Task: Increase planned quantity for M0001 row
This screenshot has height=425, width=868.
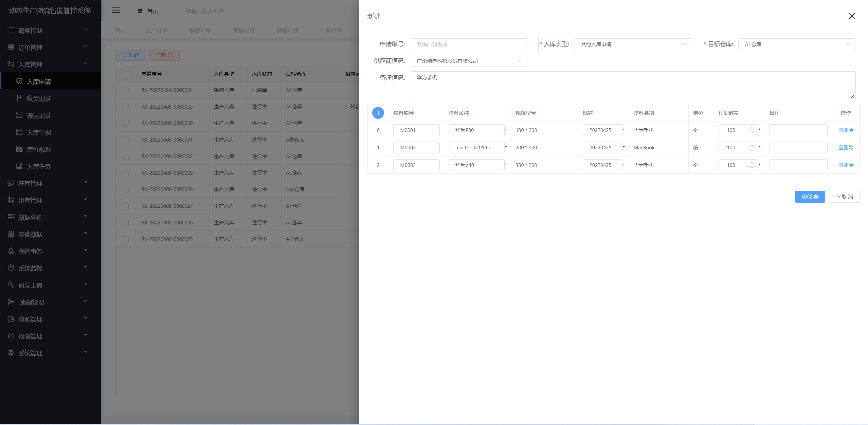Action: (x=752, y=128)
